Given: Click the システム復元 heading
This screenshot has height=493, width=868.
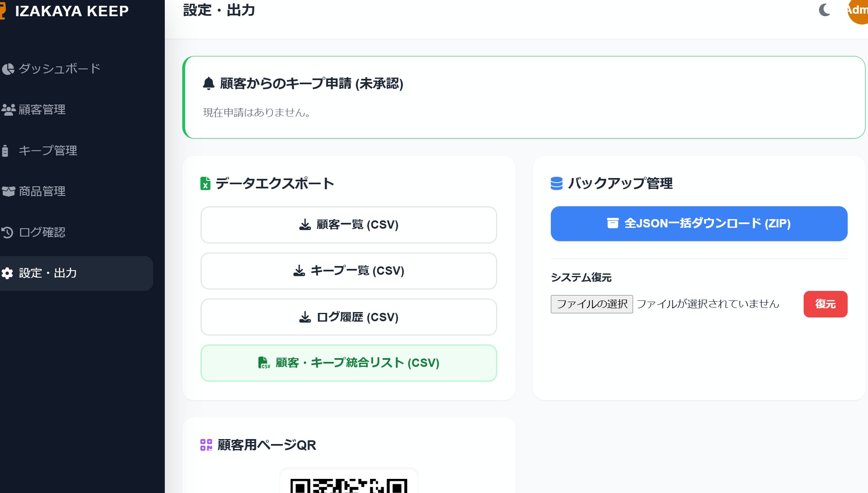Looking at the screenshot, I should 581,277.
